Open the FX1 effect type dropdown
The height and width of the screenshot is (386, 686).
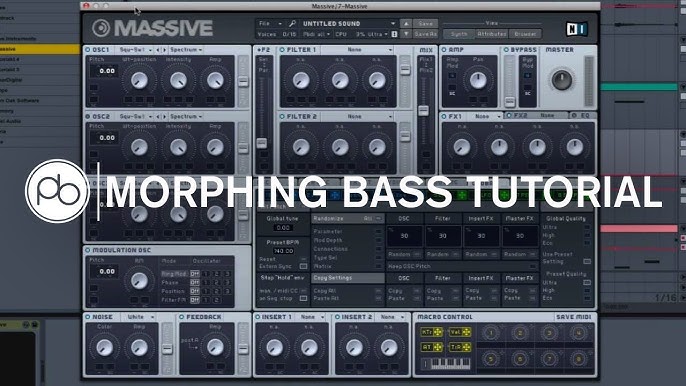click(x=484, y=116)
